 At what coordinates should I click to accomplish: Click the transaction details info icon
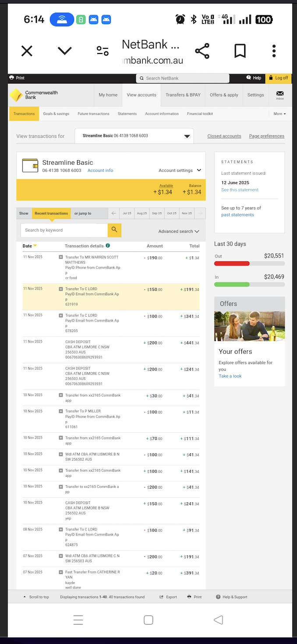(108, 246)
